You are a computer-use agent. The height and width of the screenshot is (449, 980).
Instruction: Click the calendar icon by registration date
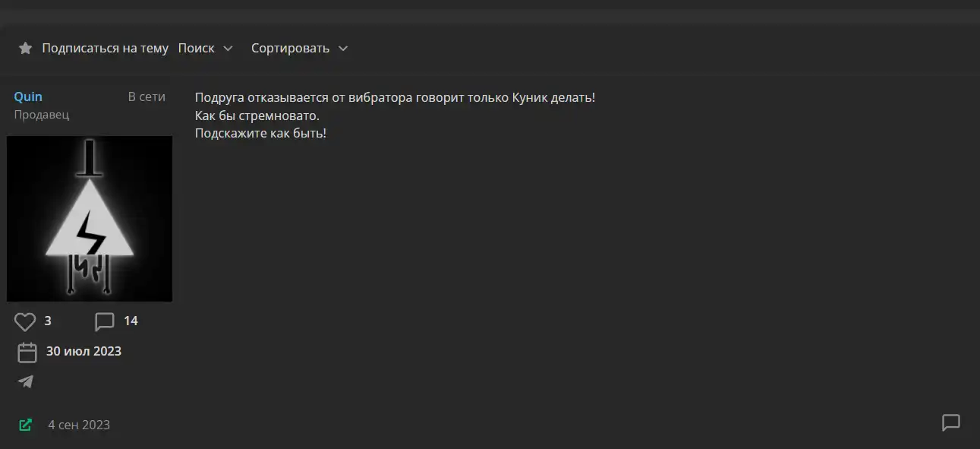27,353
